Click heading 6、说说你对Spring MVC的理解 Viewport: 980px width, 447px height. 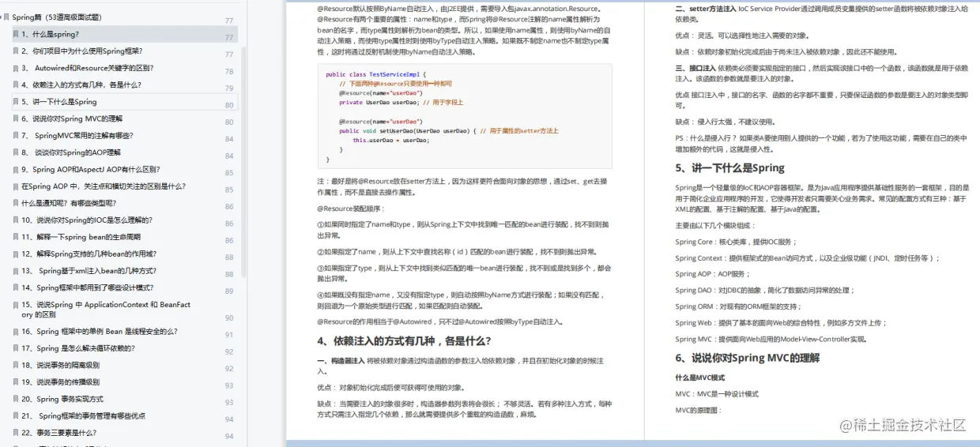(747, 358)
